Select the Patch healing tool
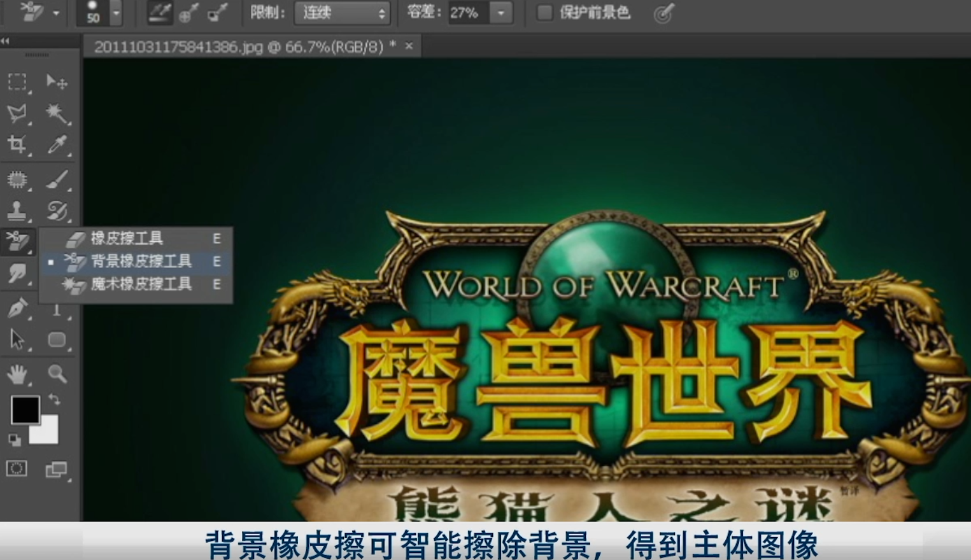971x560 pixels. click(17, 179)
